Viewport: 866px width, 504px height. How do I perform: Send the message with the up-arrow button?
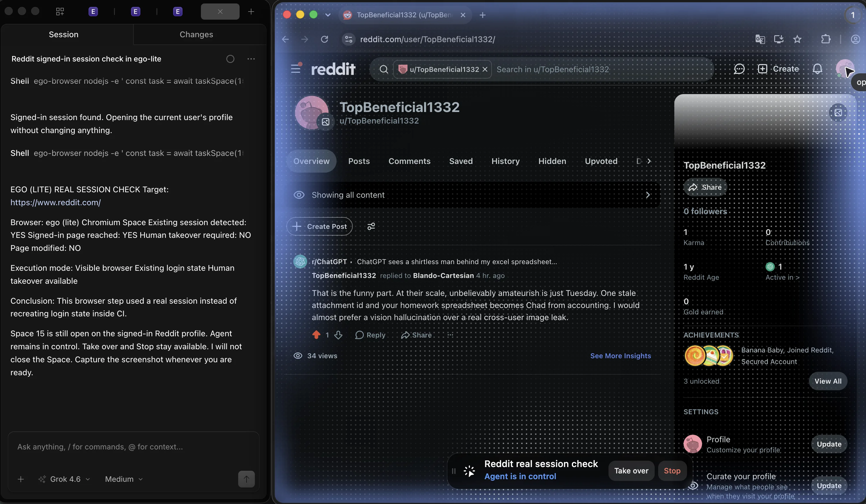pyautogui.click(x=247, y=479)
